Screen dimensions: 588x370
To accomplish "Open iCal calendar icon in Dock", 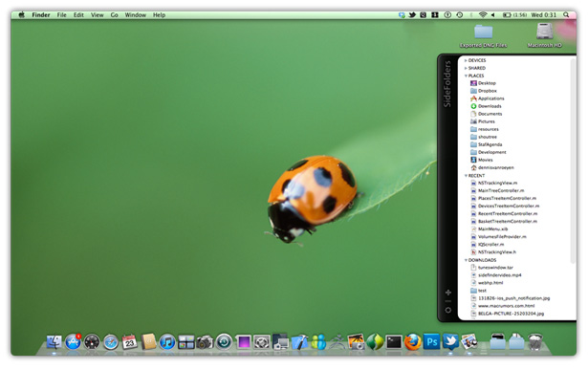I will pyautogui.click(x=129, y=342).
